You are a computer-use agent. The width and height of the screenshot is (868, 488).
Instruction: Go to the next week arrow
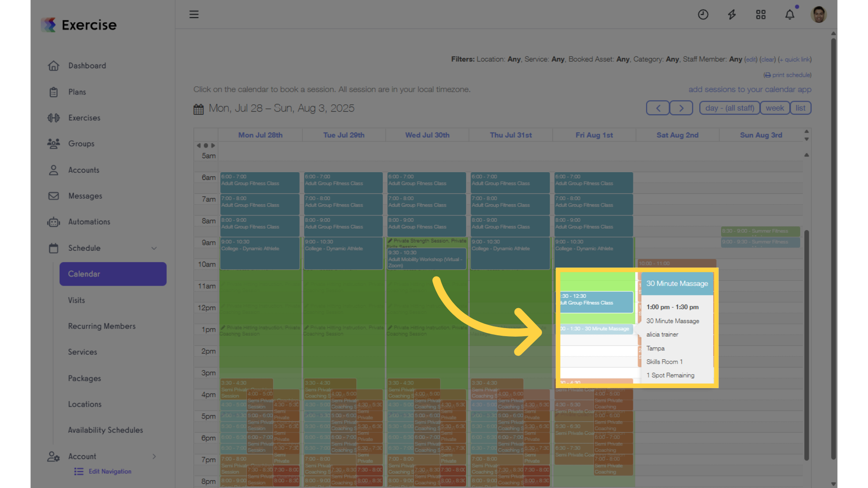(x=681, y=108)
